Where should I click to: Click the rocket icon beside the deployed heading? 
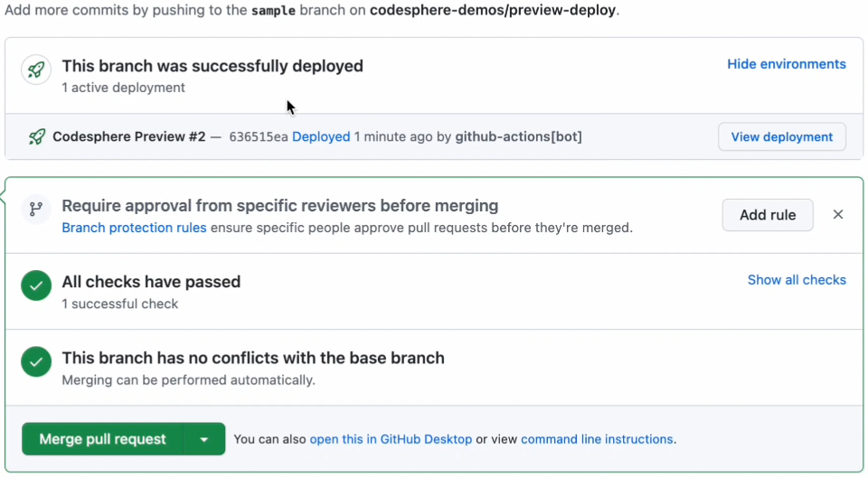pyautogui.click(x=36, y=70)
